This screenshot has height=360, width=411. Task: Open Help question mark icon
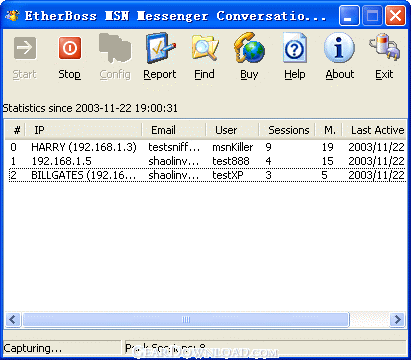pos(295,48)
